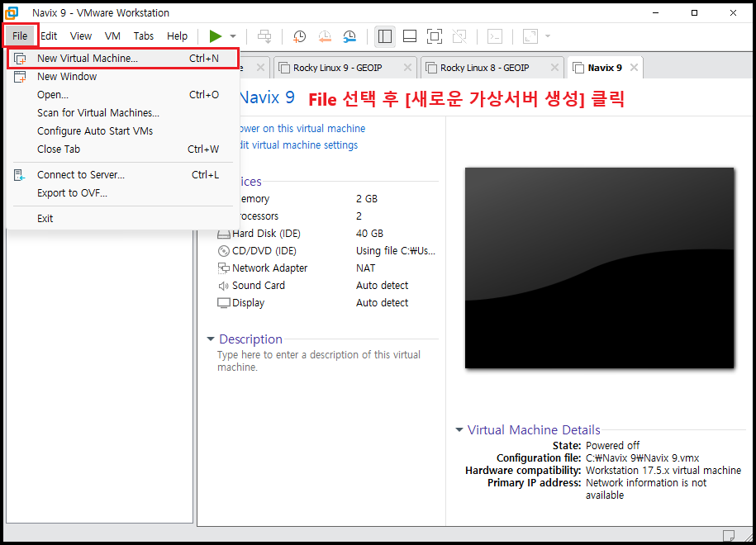
Task: Open the Help menu
Action: click(x=177, y=36)
